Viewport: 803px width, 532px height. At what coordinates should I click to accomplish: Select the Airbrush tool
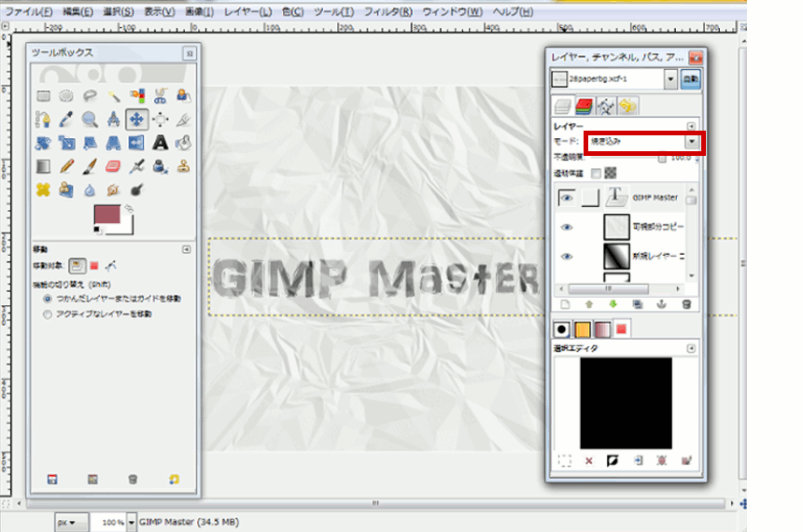136,166
